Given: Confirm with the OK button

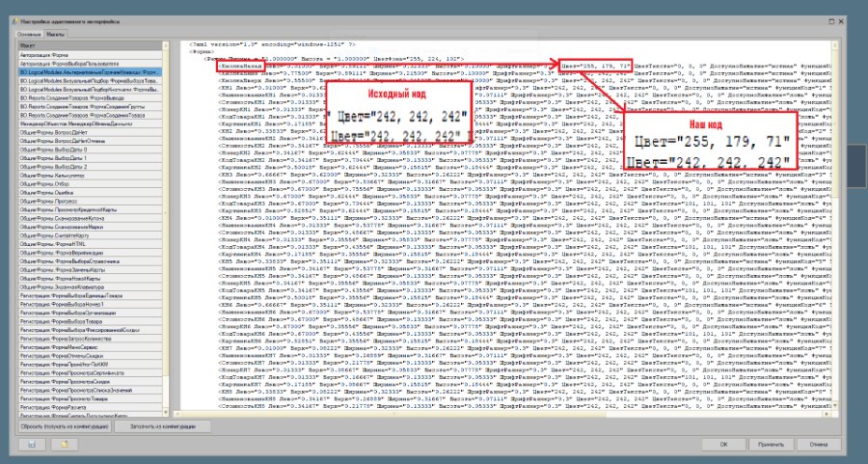Looking at the screenshot, I should coord(723,444).
